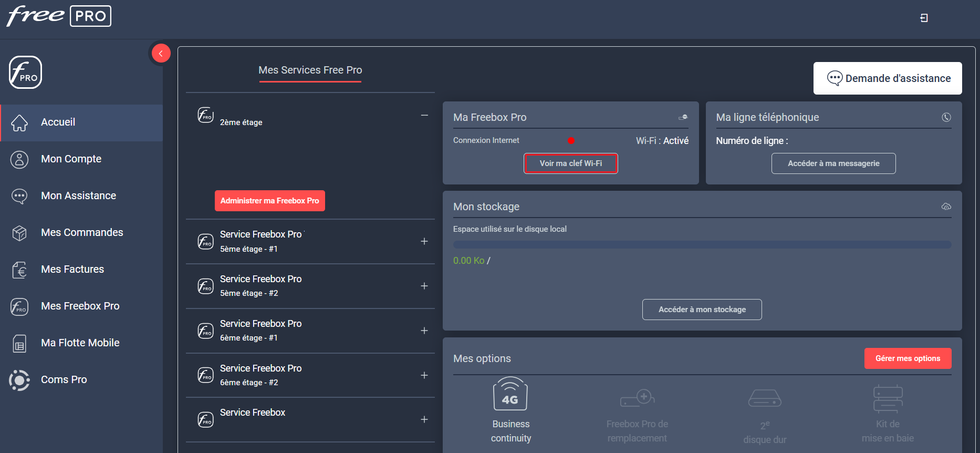Click Freebox Pro icon beside Mes Freebox Pro
Viewport: 980px width, 453px height.
[x=19, y=306]
